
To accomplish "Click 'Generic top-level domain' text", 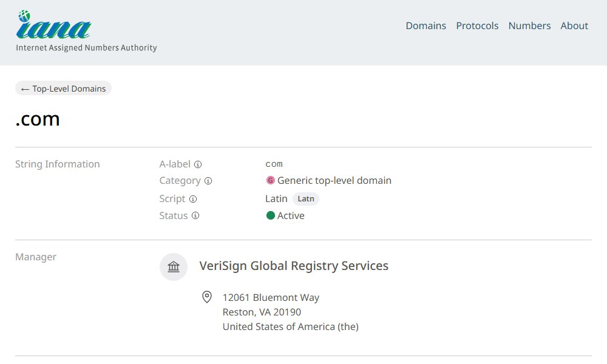I will pos(334,181).
